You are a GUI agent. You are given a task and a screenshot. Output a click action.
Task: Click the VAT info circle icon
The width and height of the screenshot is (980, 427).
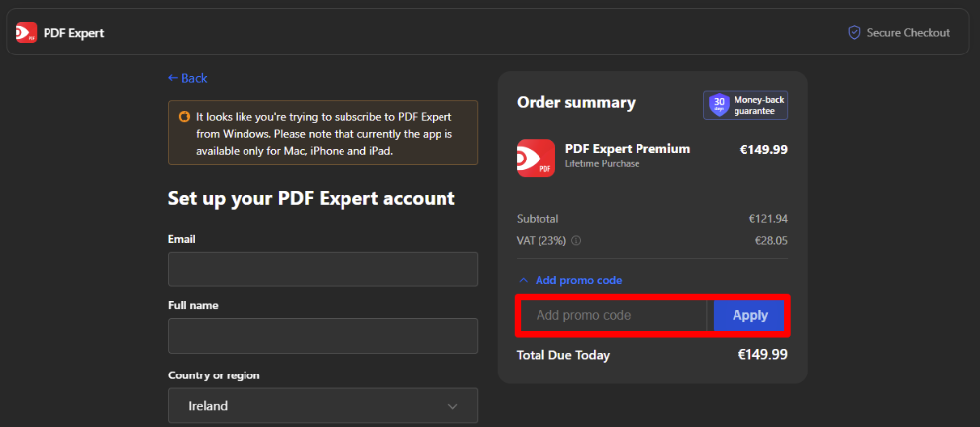pos(576,240)
